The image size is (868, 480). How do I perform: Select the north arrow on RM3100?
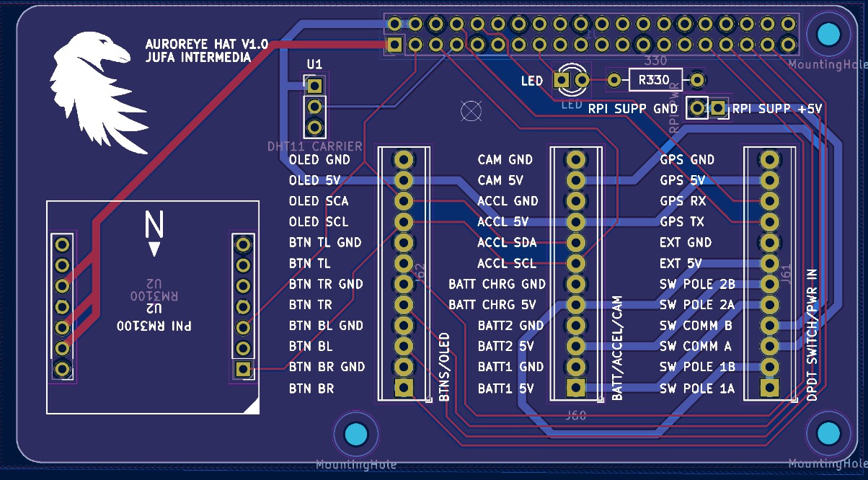(154, 234)
